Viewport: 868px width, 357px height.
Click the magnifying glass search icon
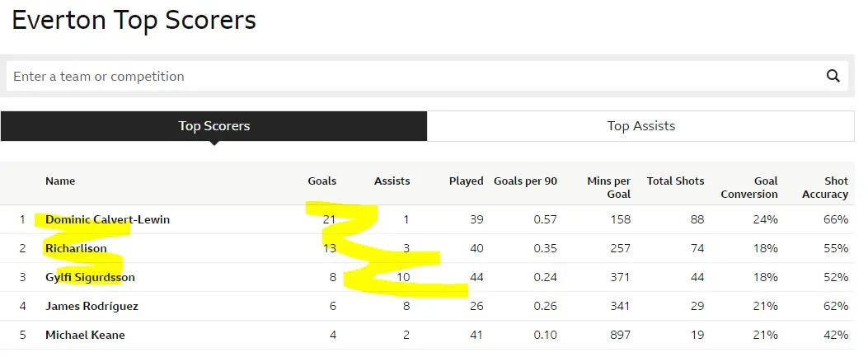(833, 76)
